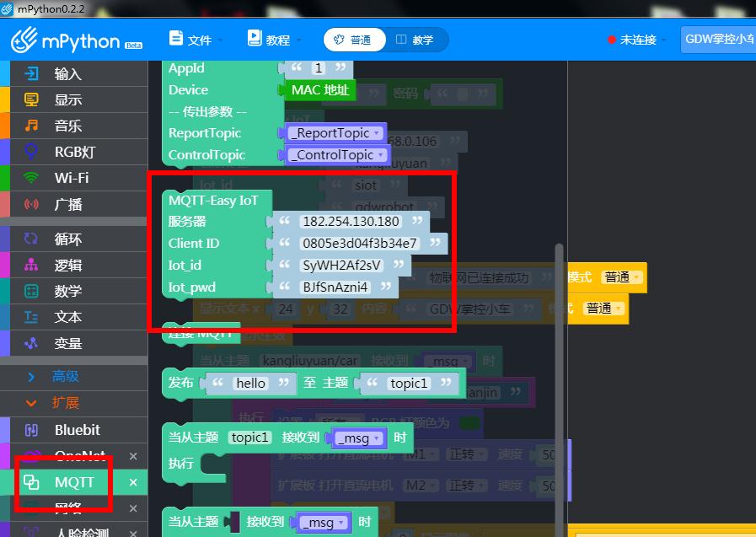
Task: Open the _msg dropdown beside topic1
Action: 359,438
